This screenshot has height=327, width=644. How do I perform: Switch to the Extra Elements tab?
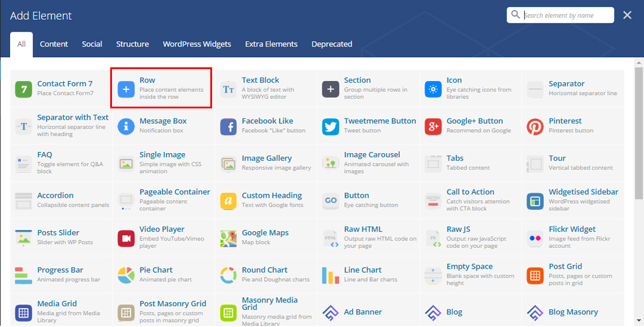point(271,44)
